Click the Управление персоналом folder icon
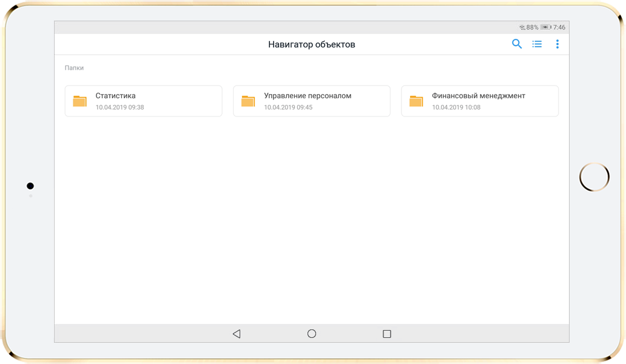Screen dimensions: 626x364 point(248,101)
